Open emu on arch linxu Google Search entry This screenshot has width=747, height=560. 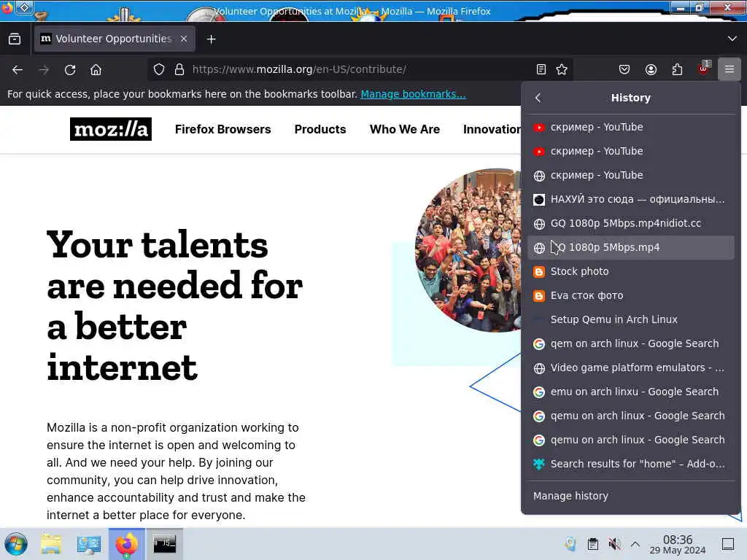tap(631, 392)
